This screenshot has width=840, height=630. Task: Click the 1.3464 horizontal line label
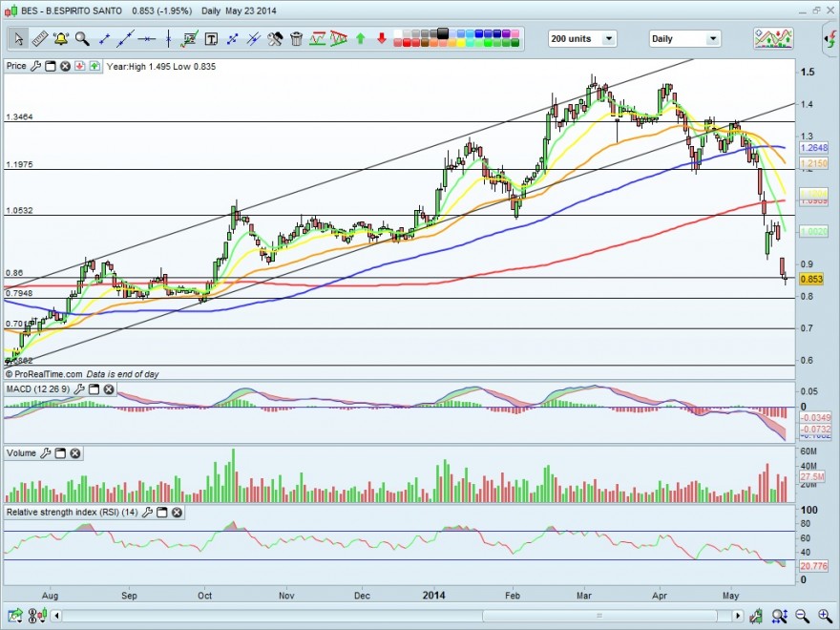point(19,116)
